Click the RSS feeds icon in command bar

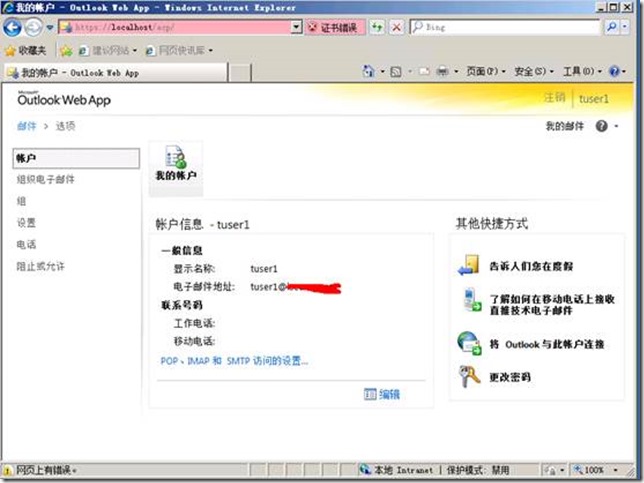396,72
